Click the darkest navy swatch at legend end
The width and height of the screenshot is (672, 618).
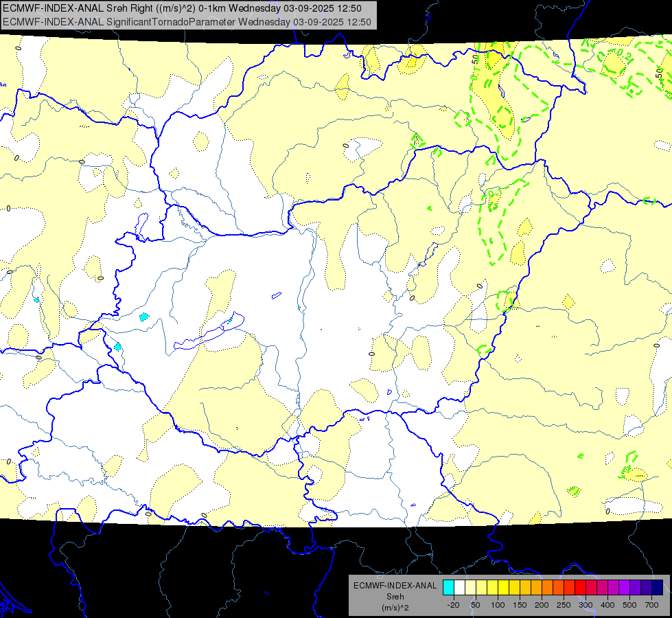(658, 587)
